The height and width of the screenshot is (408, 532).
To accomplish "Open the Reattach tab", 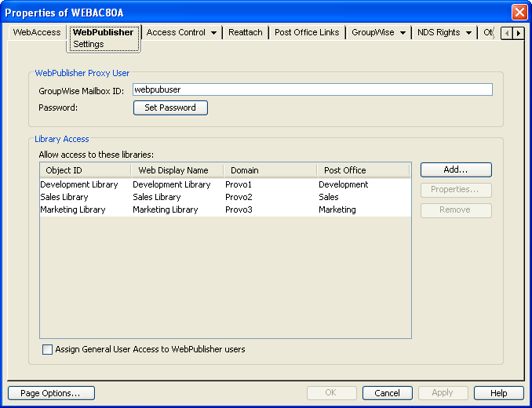I will point(246,32).
